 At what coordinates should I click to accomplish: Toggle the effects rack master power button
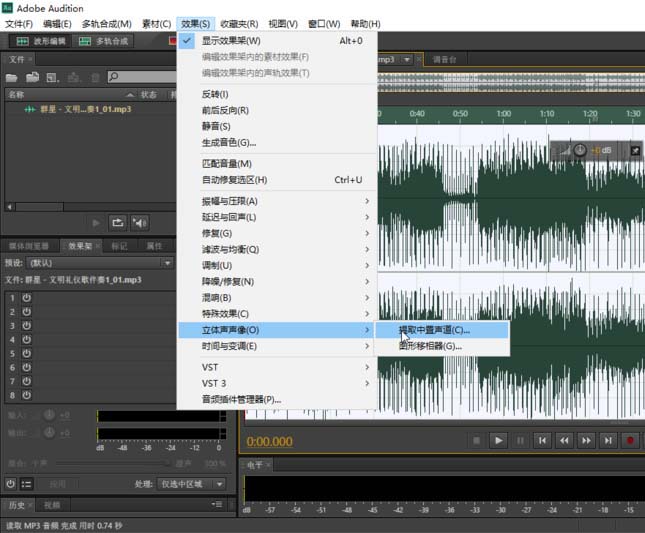click(10, 484)
